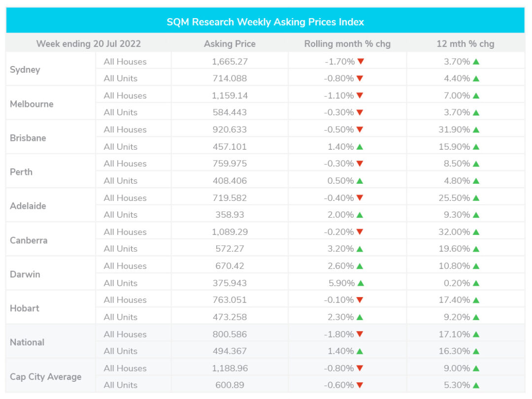Click green up arrow beside 32.00%
Viewport: 532px width, 399px height.
pyautogui.click(x=476, y=232)
